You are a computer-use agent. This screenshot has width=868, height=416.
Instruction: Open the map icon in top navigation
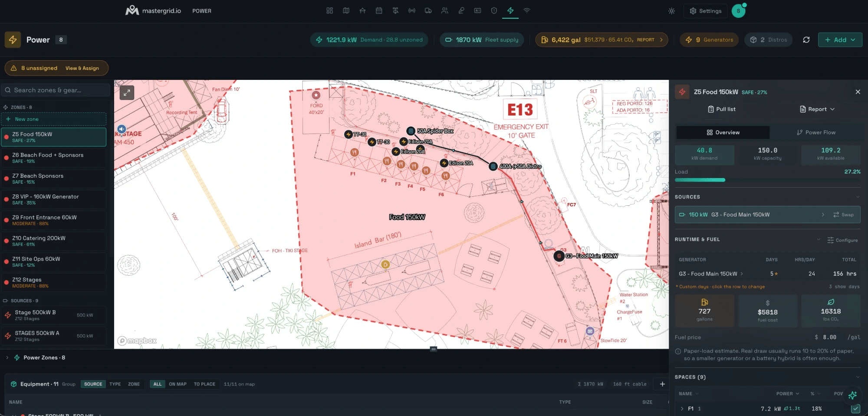pos(346,10)
